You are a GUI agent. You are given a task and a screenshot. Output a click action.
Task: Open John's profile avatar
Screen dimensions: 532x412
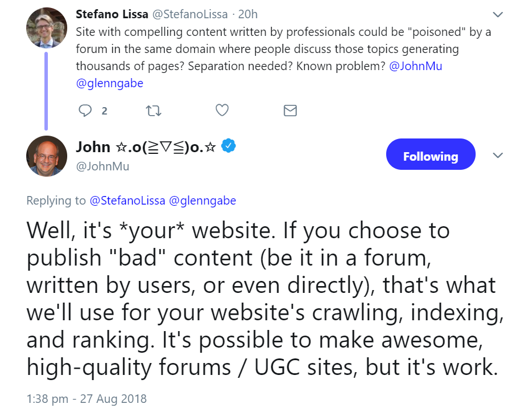[46, 156]
